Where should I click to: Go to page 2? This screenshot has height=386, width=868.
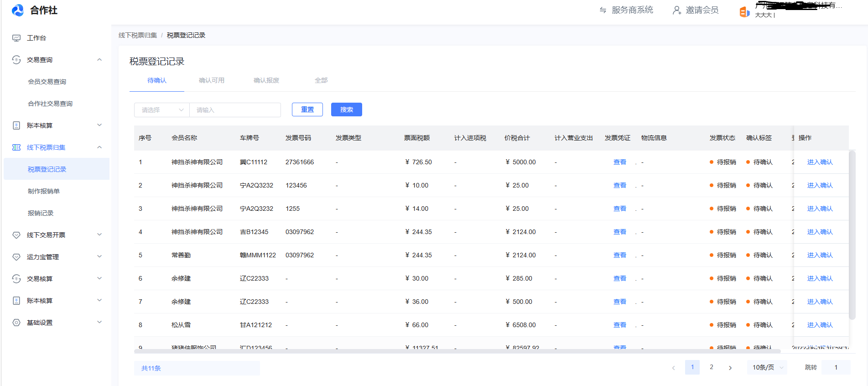tap(711, 367)
